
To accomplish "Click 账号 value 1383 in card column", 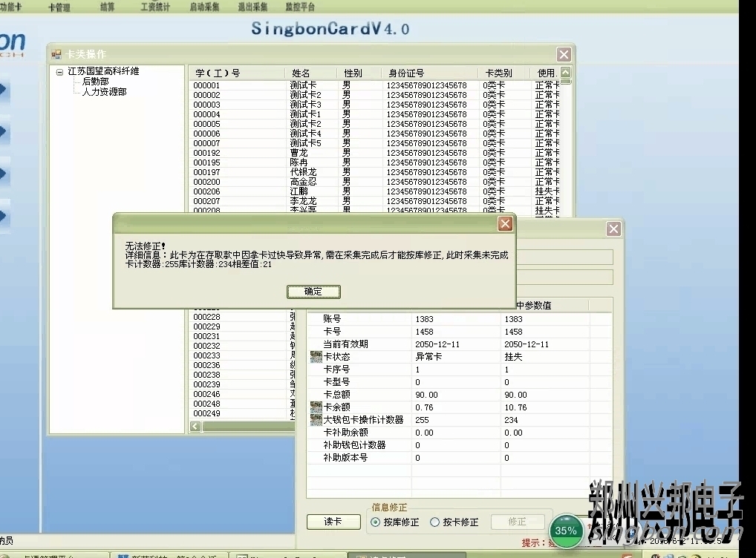I will tap(424, 319).
